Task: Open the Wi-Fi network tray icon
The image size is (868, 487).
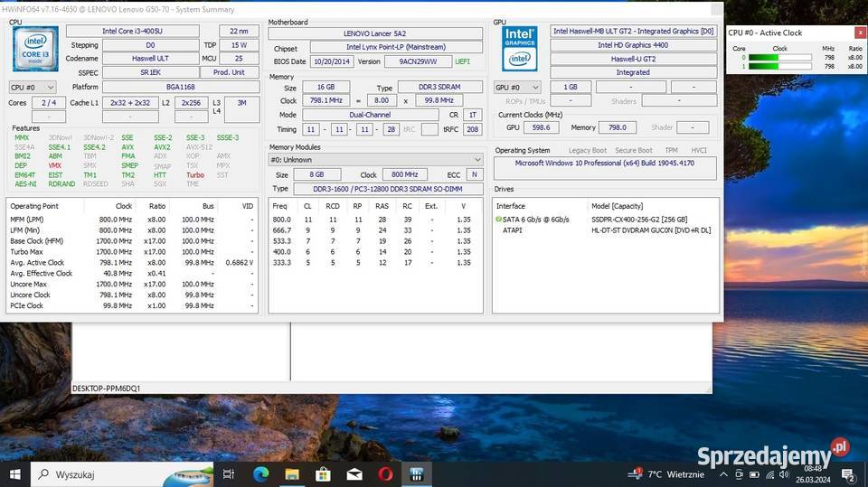Action: 770,474
